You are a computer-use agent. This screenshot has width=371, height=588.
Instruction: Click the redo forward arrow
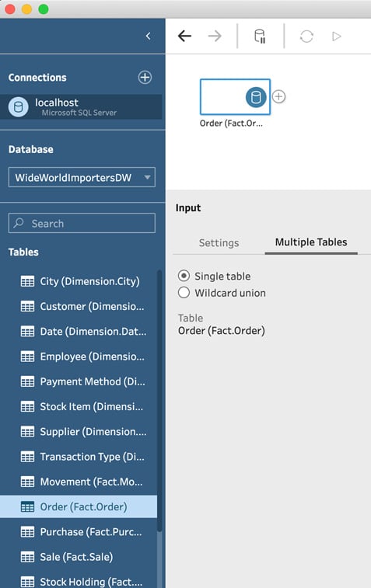click(x=215, y=36)
